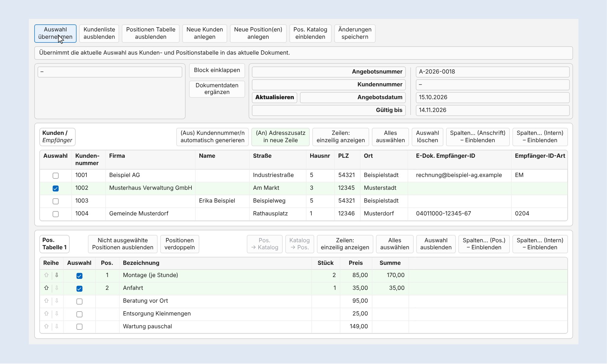Click Auswahl übernehmen button
The image size is (607, 364).
[55, 33]
